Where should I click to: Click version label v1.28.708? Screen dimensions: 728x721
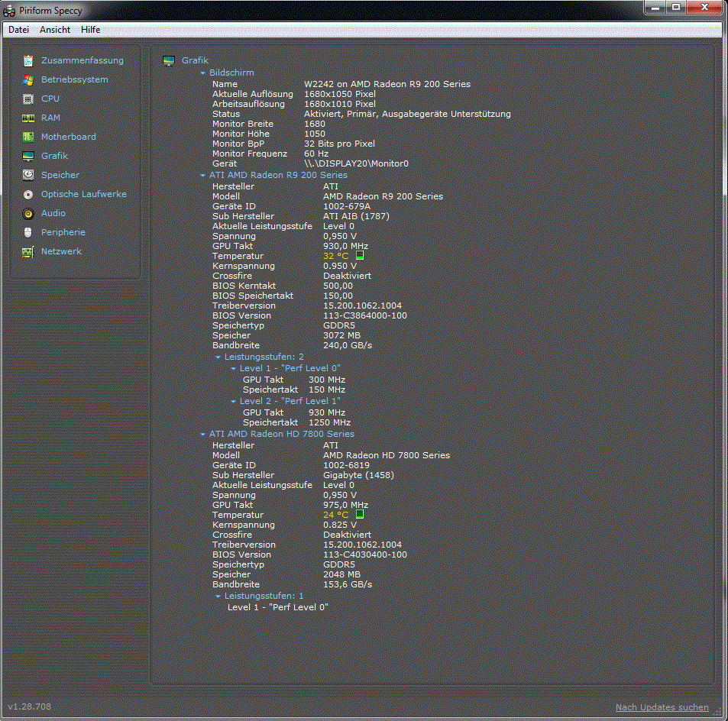point(29,706)
